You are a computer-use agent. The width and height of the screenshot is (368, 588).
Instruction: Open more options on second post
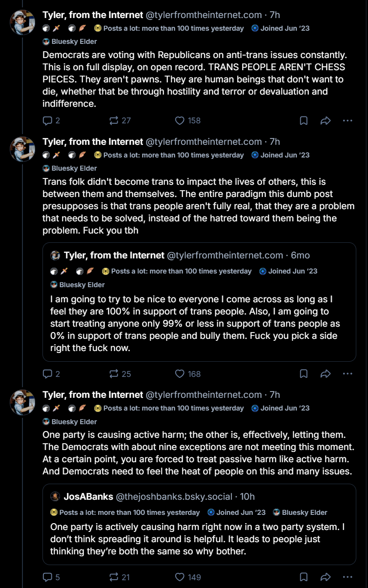click(348, 374)
